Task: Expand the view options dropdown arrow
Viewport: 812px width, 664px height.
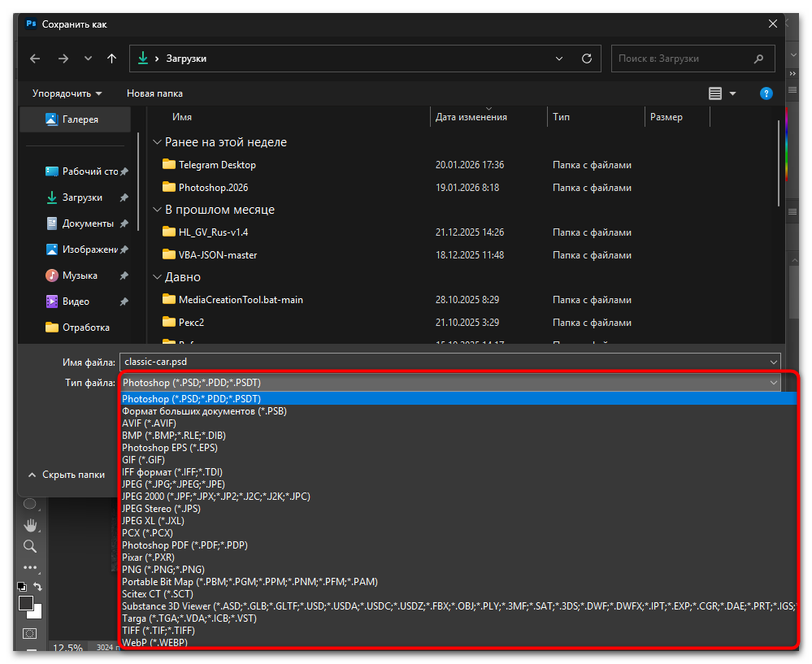Action: click(x=732, y=93)
